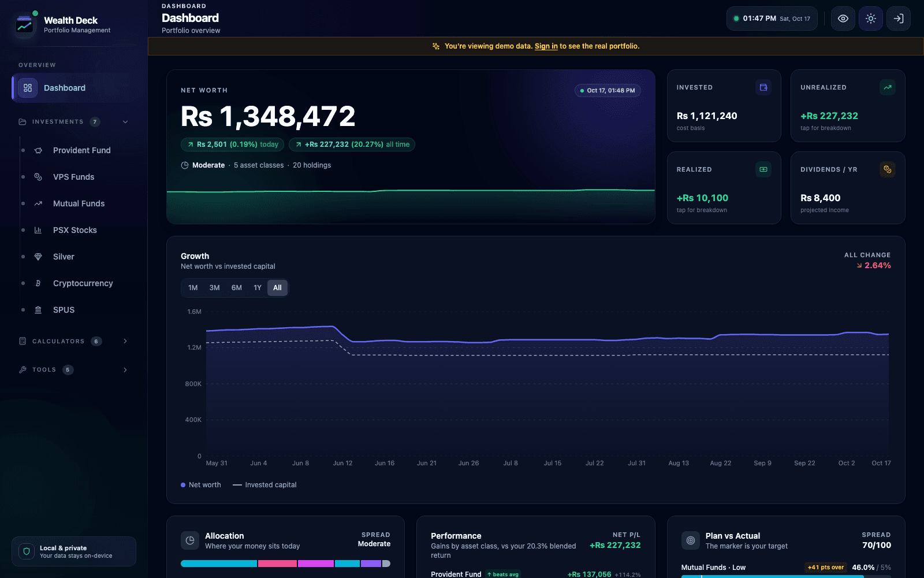Toggle the Invested capital legend entry
924x578 pixels.
[264, 485]
